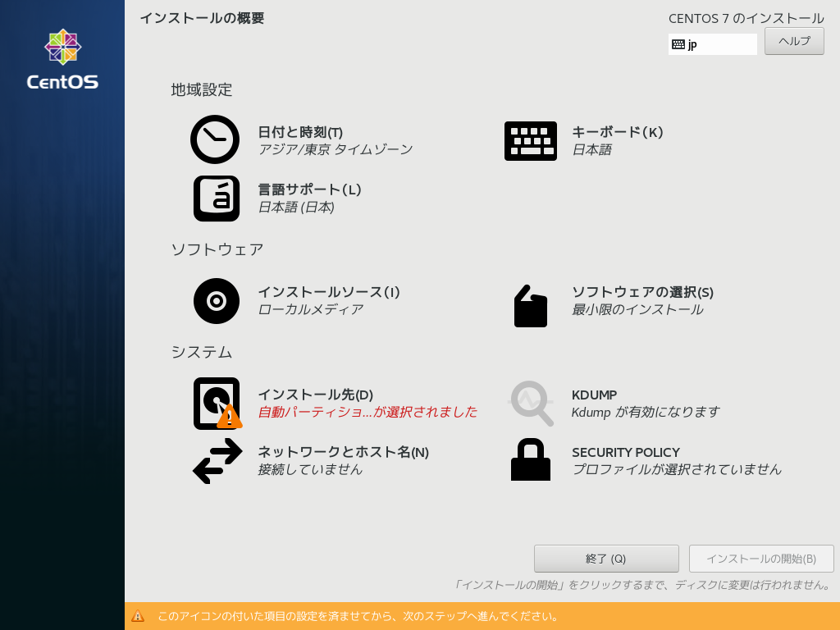Open the network arrows icon

pos(217,461)
